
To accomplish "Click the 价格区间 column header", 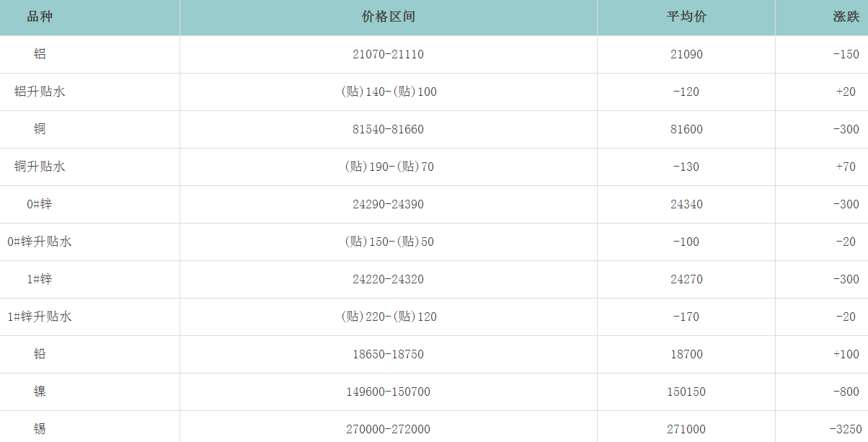I will (x=388, y=17).
